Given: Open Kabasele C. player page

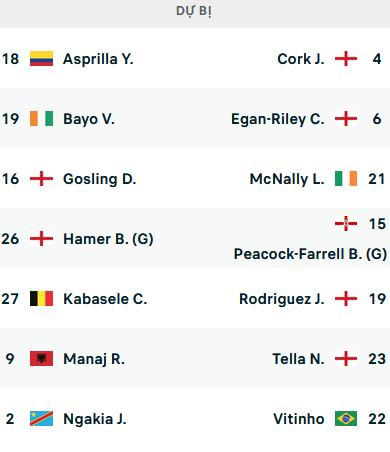Looking at the screenshot, I should point(105,299).
